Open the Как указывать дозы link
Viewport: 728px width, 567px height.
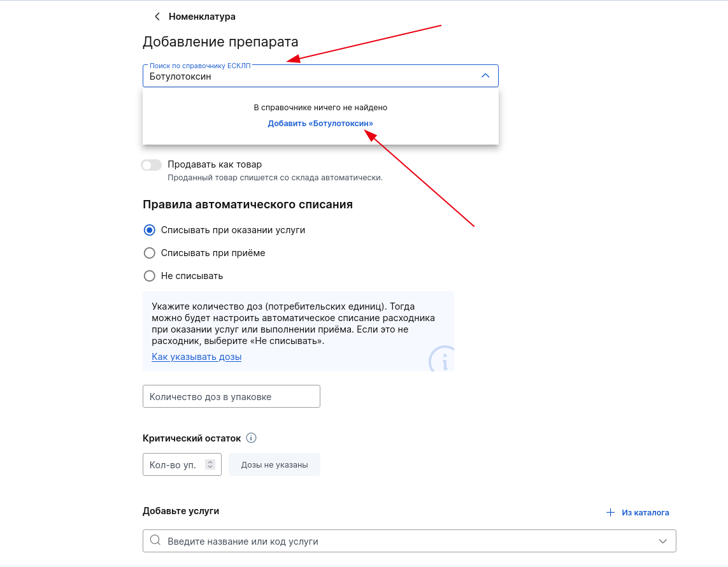[x=196, y=357]
